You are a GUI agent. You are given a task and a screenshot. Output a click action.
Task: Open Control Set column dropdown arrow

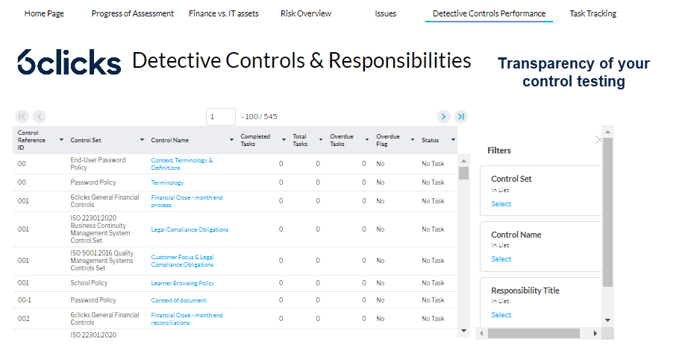(142, 140)
